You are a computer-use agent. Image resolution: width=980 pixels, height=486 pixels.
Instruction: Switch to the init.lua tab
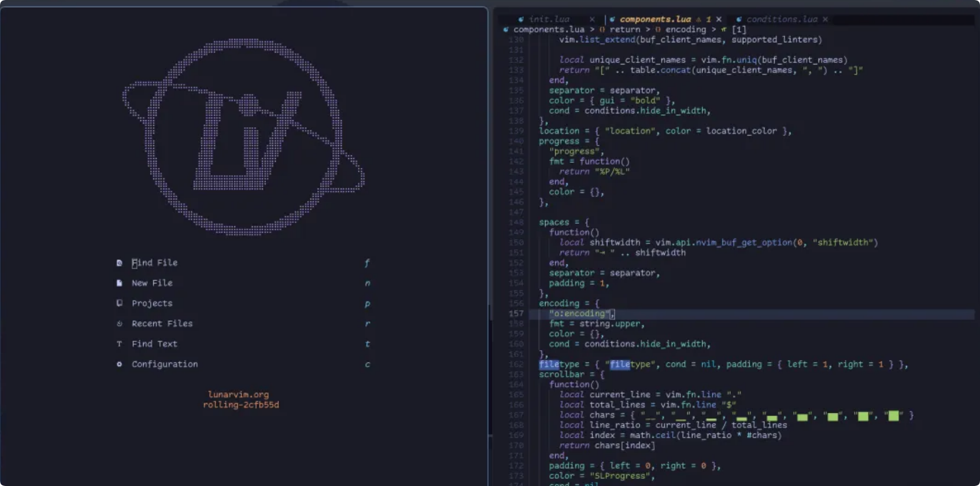tap(549, 20)
